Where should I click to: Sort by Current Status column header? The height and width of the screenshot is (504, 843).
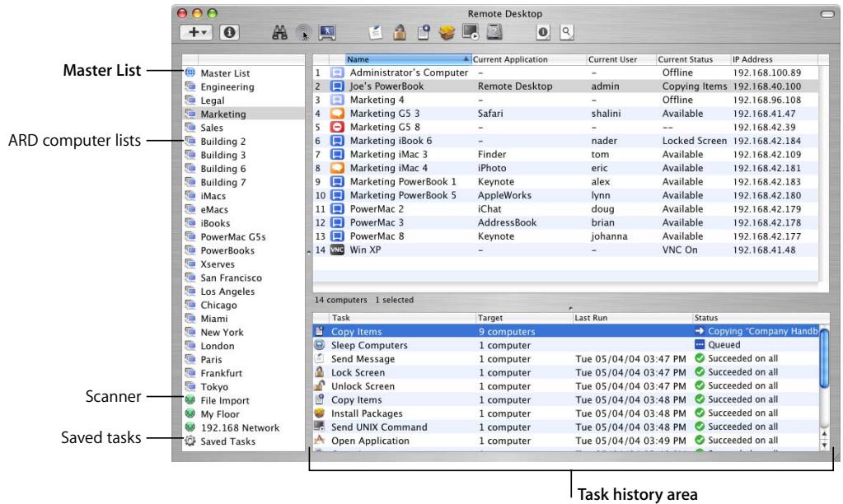(693, 59)
